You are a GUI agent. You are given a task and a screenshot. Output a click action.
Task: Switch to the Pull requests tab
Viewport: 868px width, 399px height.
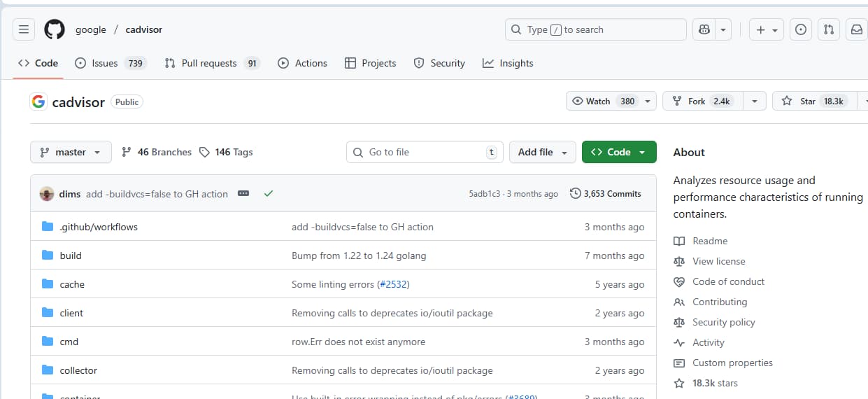(x=212, y=63)
